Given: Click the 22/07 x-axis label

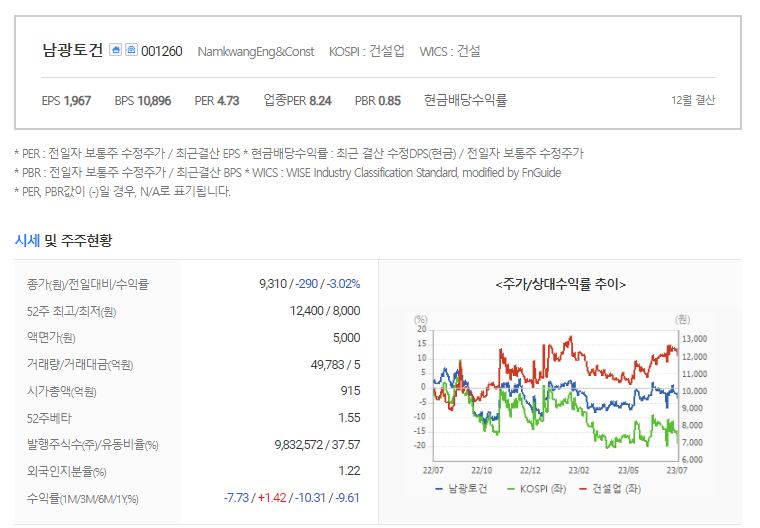Looking at the screenshot, I should pos(433,470).
